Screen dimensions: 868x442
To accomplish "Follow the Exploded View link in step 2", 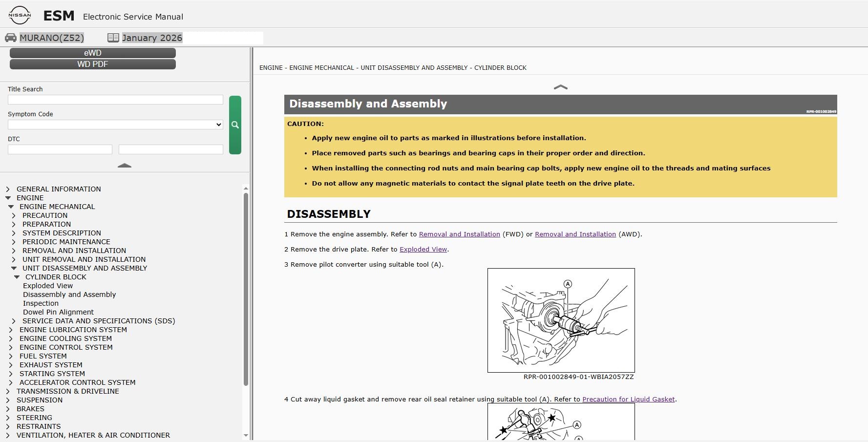I will coord(423,250).
